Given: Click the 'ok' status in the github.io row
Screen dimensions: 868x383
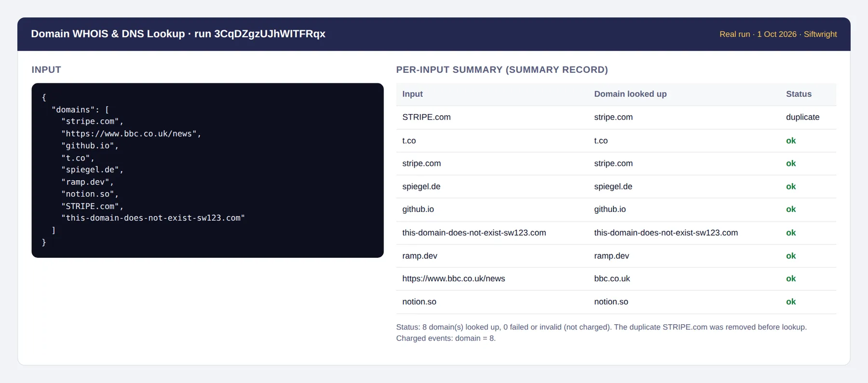Looking at the screenshot, I should pyautogui.click(x=791, y=209).
